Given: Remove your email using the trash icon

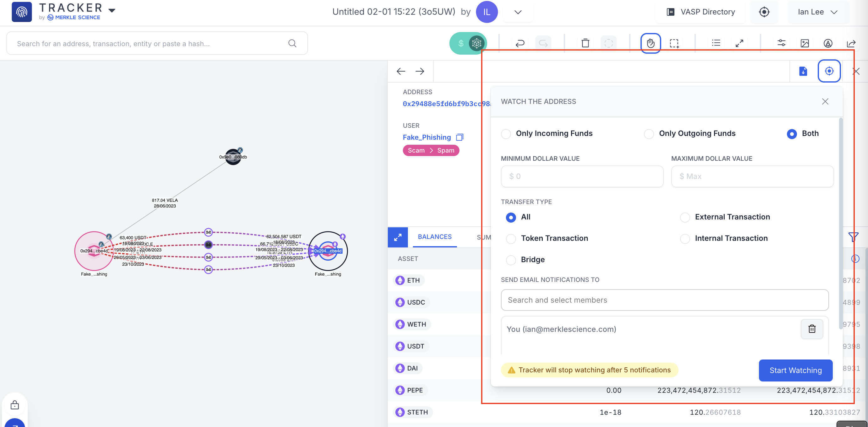Looking at the screenshot, I should (812, 329).
